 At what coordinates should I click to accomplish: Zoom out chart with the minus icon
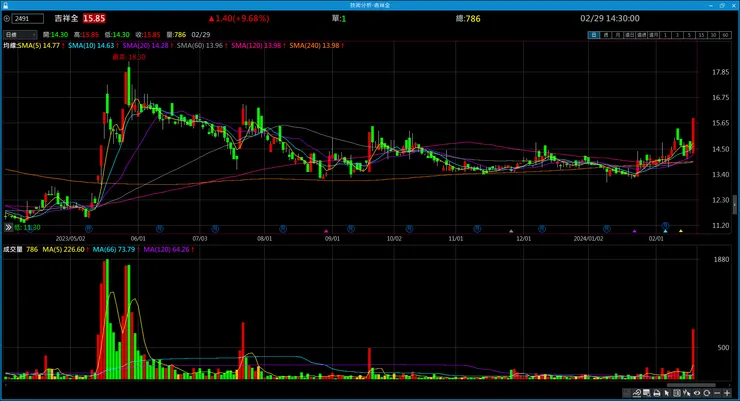coord(717,393)
